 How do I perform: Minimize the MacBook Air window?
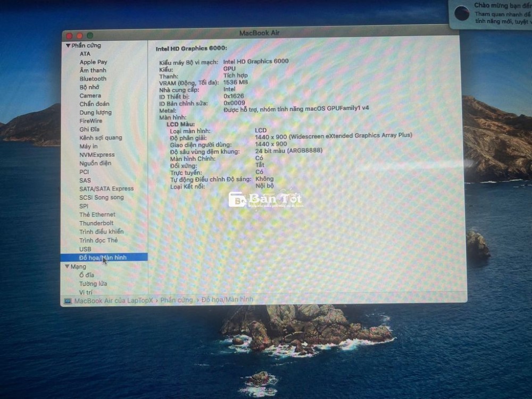click(80, 36)
